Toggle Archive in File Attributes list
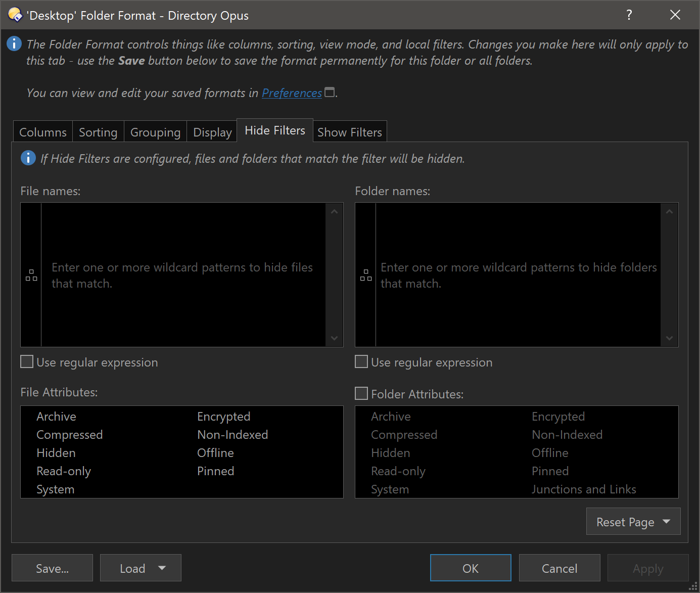 tap(56, 417)
